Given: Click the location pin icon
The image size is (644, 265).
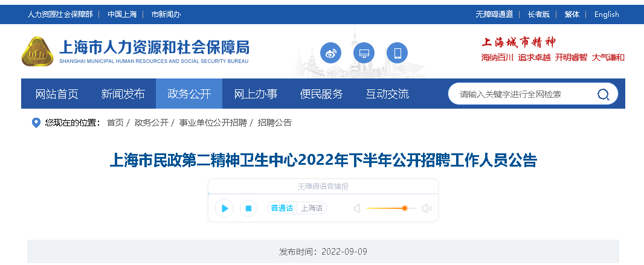Looking at the screenshot, I should (x=36, y=123).
